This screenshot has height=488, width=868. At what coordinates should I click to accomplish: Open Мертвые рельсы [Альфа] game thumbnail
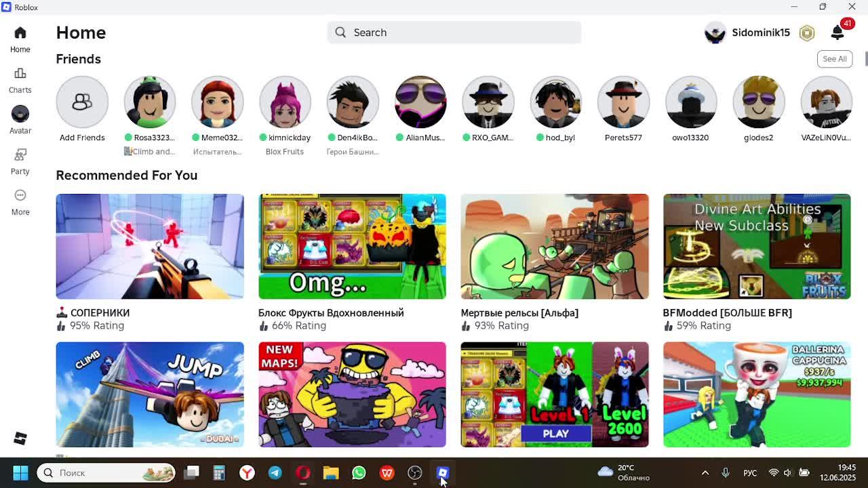(x=555, y=246)
